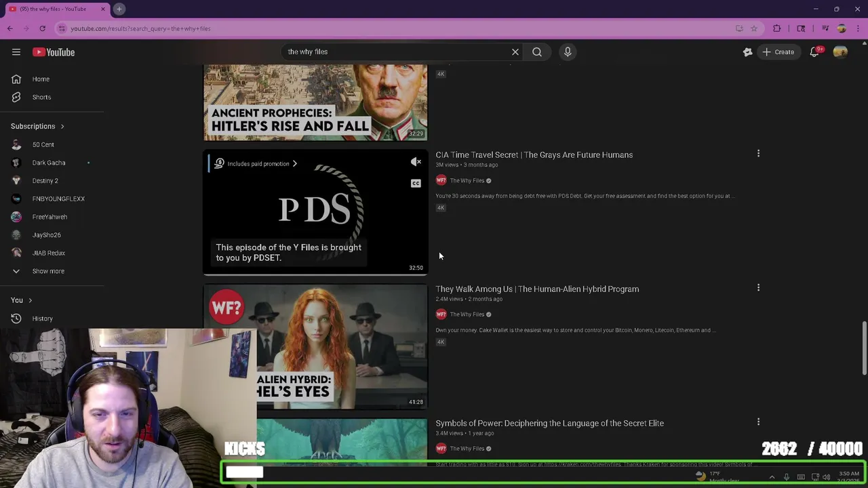Start voice search with the microphone icon
This screenshot has height=488, width=868.
(x=568, y=52)
